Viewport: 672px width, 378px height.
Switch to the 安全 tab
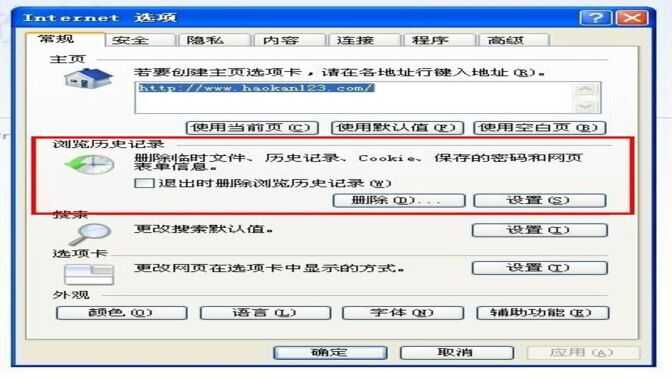140,40
